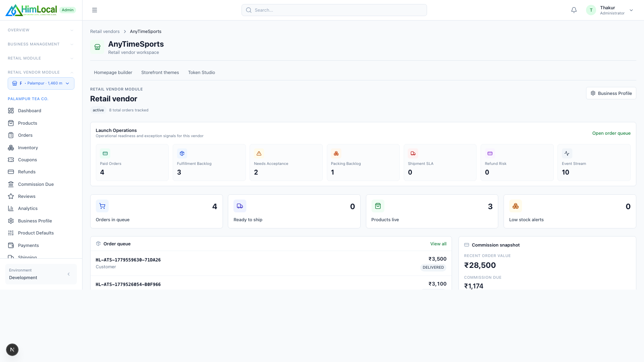Switch to the Storefront themes tab
The height and width of the screenshot is (362, 644).
tap(160, 72)
